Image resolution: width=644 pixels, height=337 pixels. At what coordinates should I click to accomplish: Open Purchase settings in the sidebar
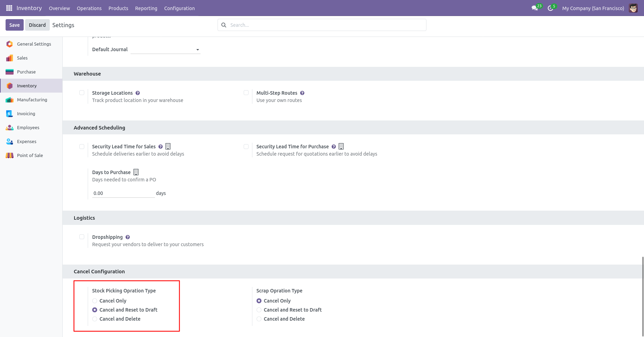(x=31, y=72)
